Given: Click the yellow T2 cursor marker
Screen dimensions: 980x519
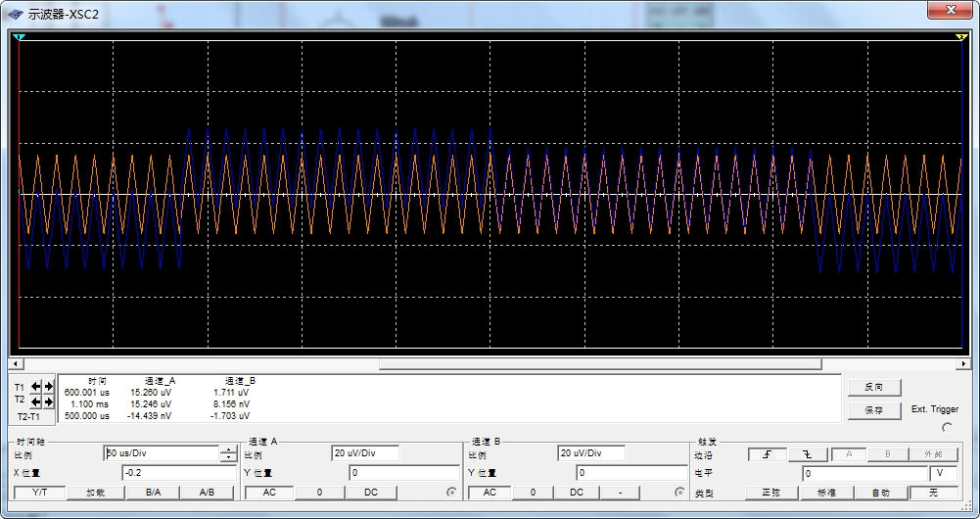Looking at the screenshot, I should point(960,37).
